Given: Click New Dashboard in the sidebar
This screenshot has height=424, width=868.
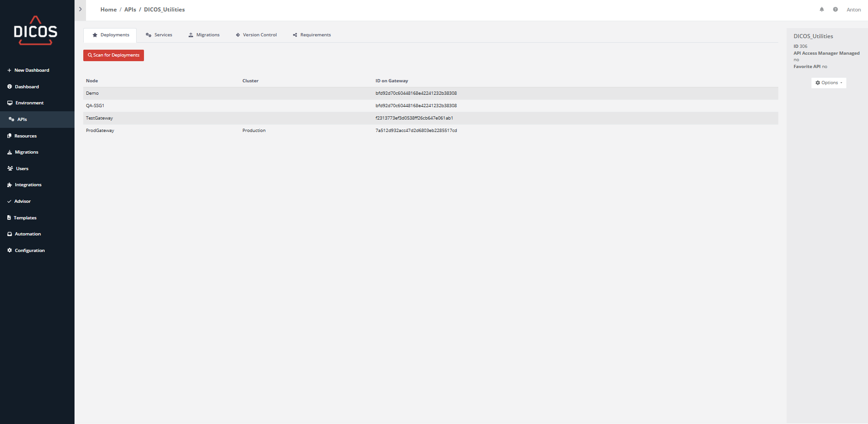Looking at the screenshot, I should 31,70.
